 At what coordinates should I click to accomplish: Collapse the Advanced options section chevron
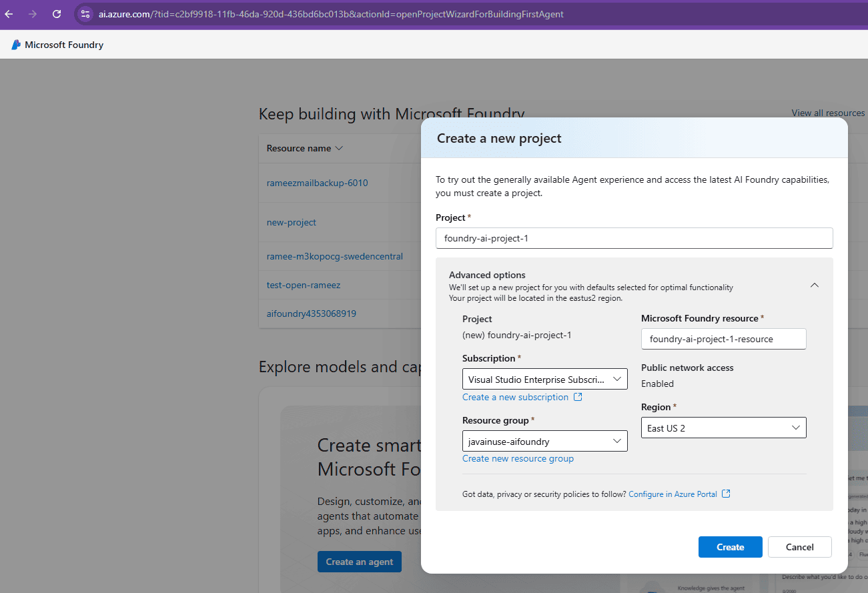pyautogui.click(x=814, y=285)
